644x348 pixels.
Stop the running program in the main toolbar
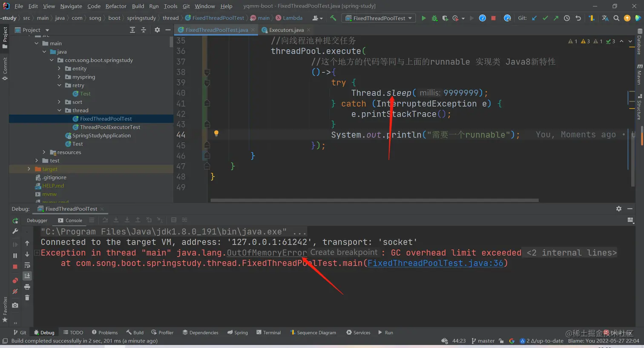pos(493,18)
